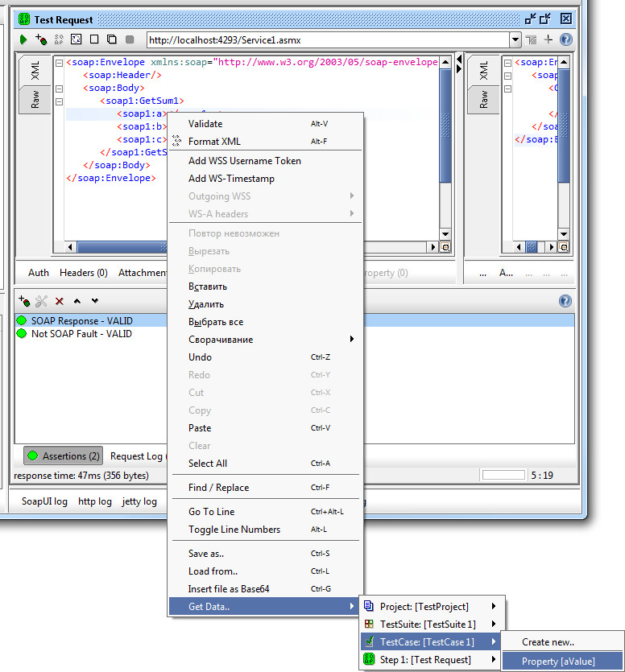Click the endpoint URL input field

328,40
